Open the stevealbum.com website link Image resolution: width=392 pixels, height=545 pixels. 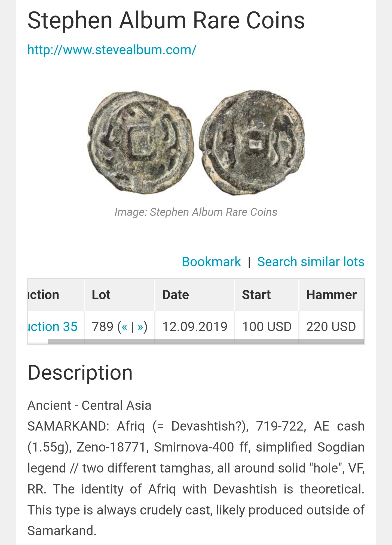pos(112,50)
